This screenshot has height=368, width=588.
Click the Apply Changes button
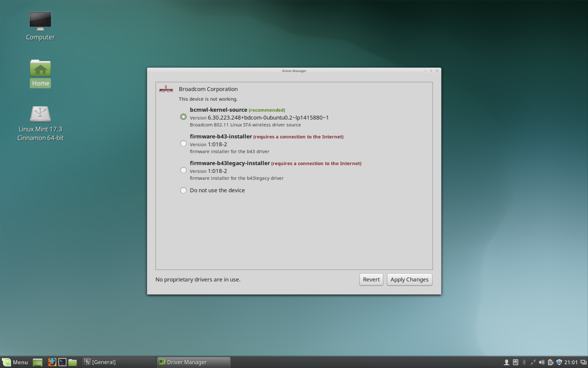click(x=409, y=279)
